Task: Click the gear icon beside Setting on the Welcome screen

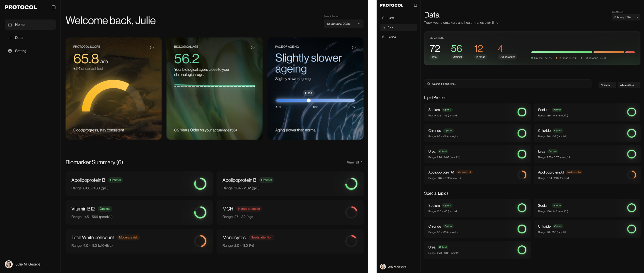Action: click(10, 51)
